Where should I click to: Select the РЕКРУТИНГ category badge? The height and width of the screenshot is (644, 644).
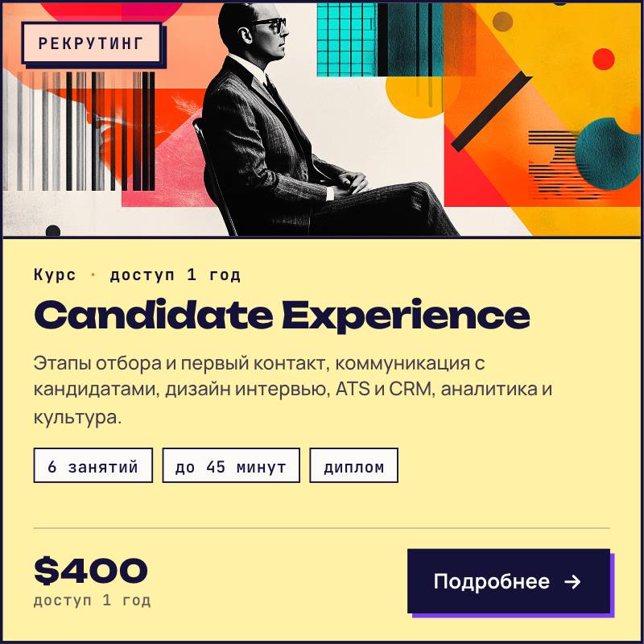click(91, 43)
